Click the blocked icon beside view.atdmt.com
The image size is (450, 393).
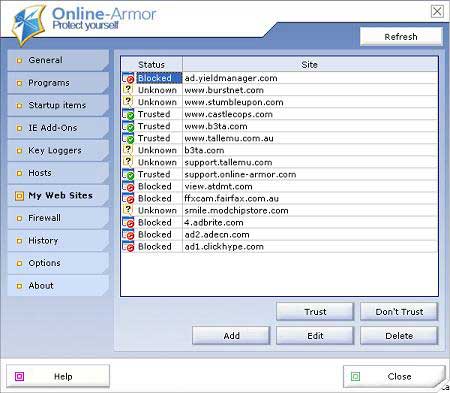128,186
